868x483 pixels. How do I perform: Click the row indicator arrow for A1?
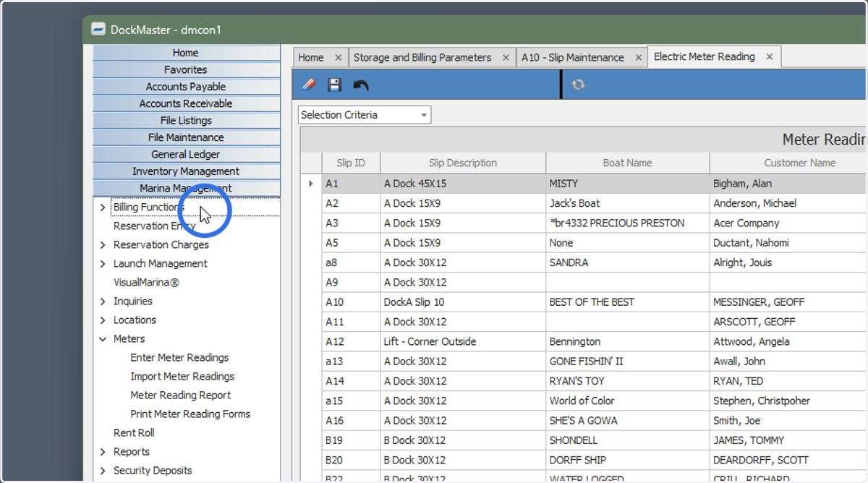coord(311,184)
